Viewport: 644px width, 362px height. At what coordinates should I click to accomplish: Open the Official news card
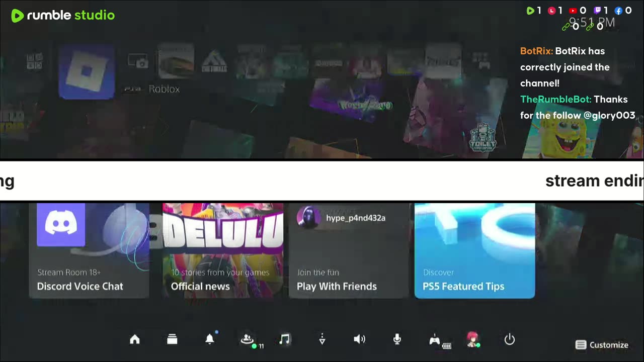(x=223, y=250)
